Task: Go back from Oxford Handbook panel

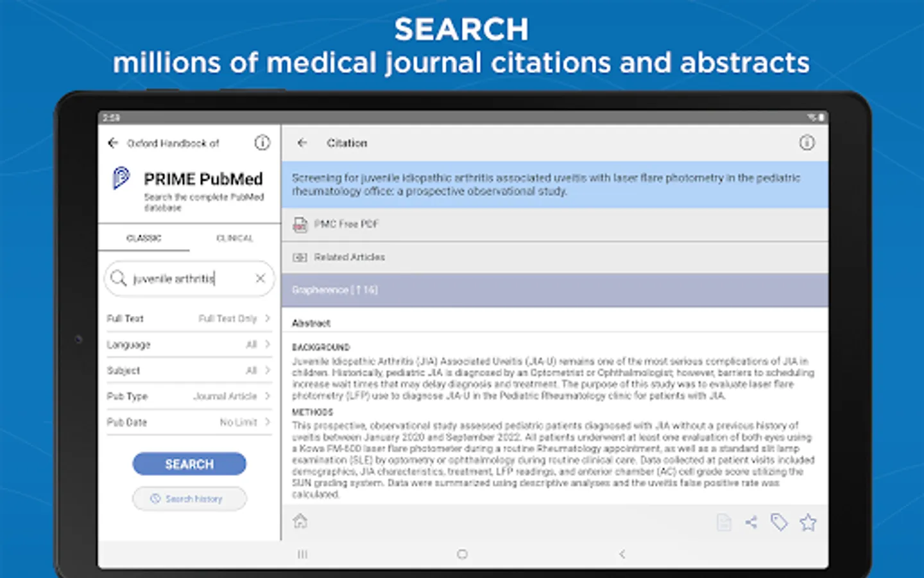Action: (113, 143)
